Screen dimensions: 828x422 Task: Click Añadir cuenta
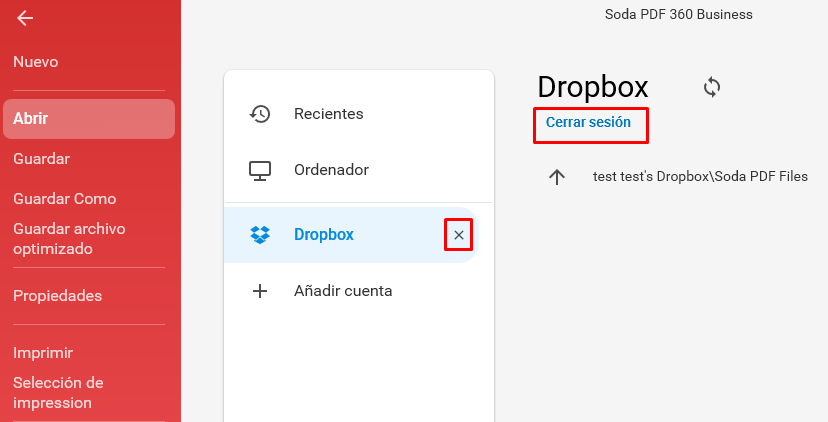click(x=343, y=291)
